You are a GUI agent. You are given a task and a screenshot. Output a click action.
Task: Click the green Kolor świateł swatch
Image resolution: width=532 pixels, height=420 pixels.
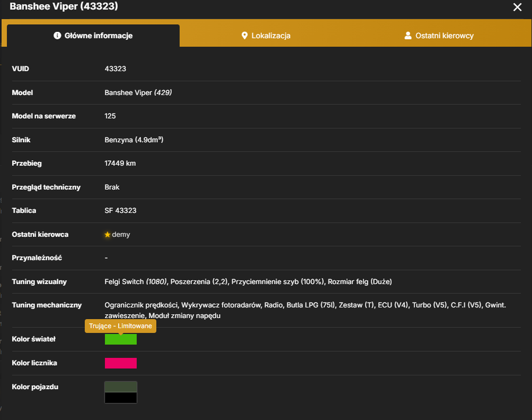[x=121, y=339]
